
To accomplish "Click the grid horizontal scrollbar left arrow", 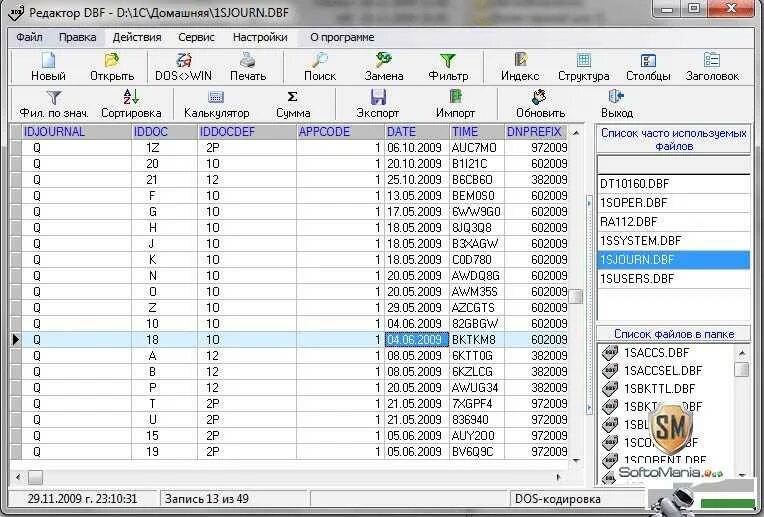I will point(19,477).
